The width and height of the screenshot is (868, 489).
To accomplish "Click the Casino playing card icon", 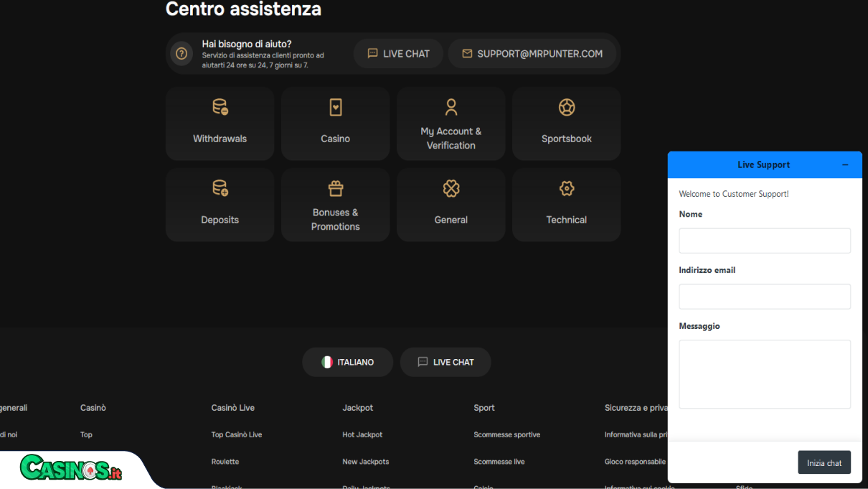I will (336, 107).
